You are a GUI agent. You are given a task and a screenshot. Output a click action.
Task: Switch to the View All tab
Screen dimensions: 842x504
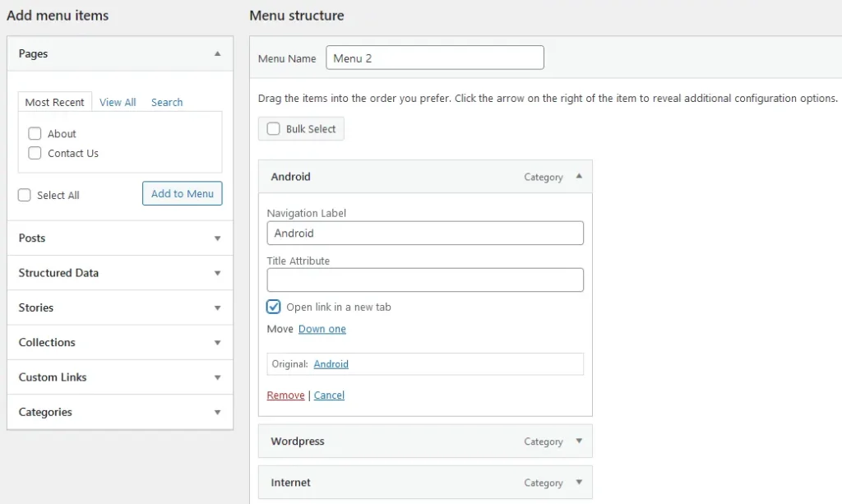[118, 102]
